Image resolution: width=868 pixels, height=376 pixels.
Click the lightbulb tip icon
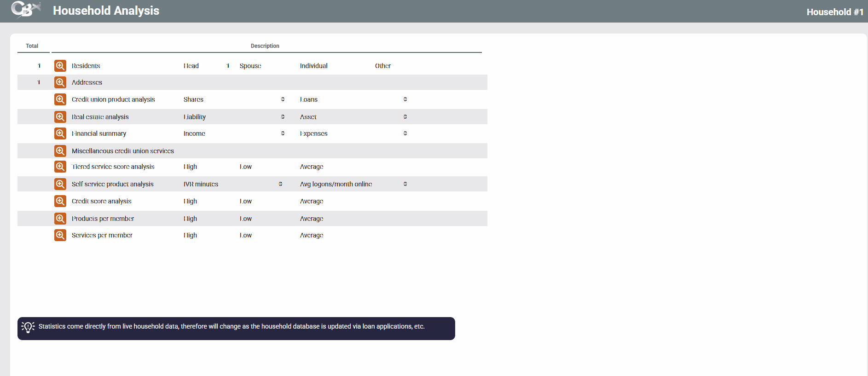tap(28, 327)
